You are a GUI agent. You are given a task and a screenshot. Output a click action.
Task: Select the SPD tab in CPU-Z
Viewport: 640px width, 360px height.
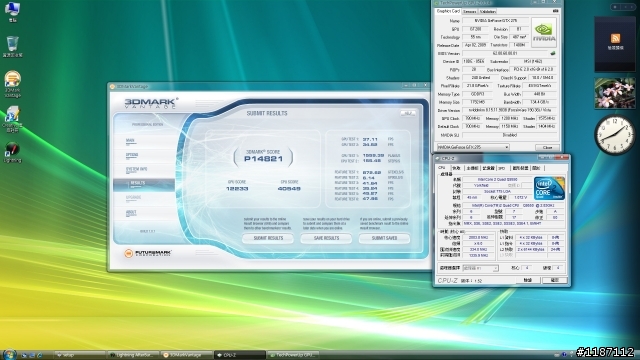502,168
